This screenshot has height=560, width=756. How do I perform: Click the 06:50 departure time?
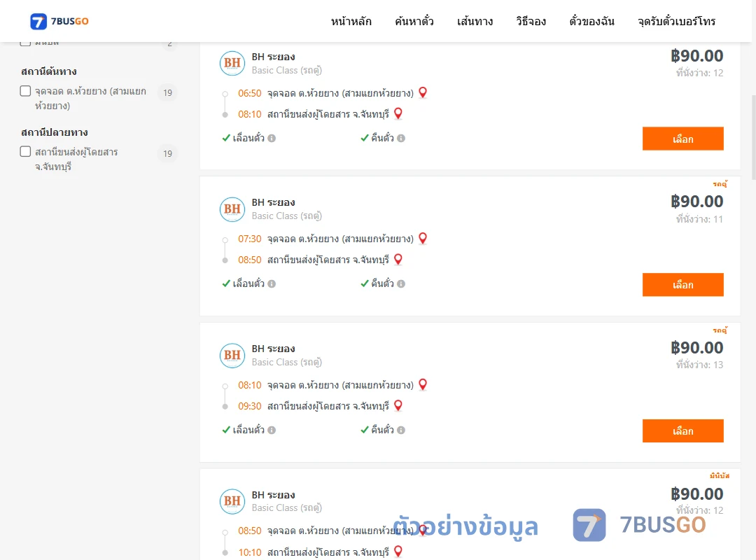tap(250, 93)
